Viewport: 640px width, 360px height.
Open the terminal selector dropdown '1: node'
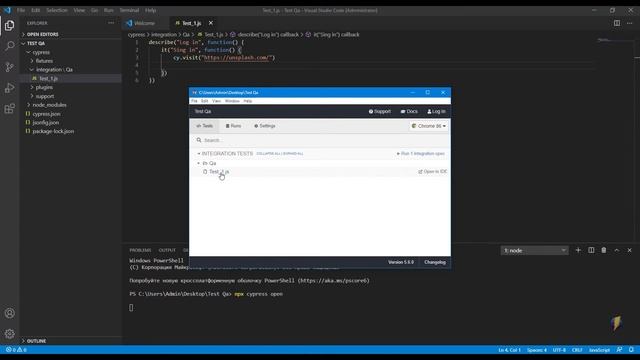point(534,250)
